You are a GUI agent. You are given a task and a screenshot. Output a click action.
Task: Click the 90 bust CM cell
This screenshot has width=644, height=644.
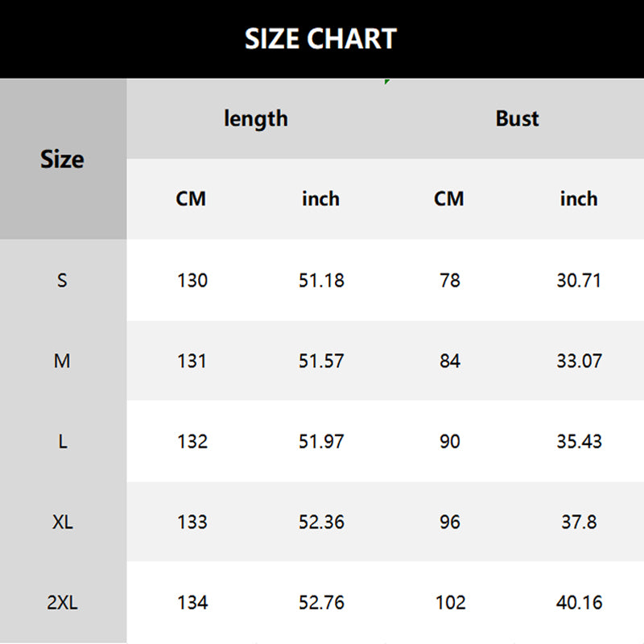coord(450,441)
